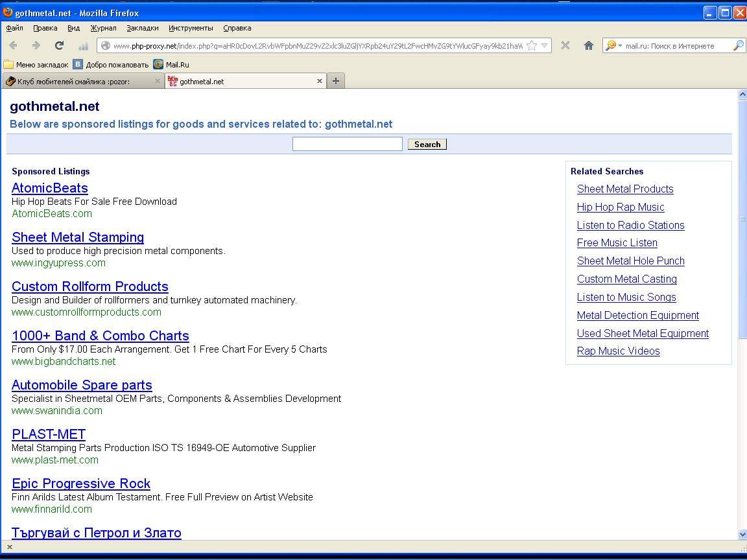Viewport: 747px width, 560px height.
Task: Open a new tab with plus button
Action: click(336, 82)
